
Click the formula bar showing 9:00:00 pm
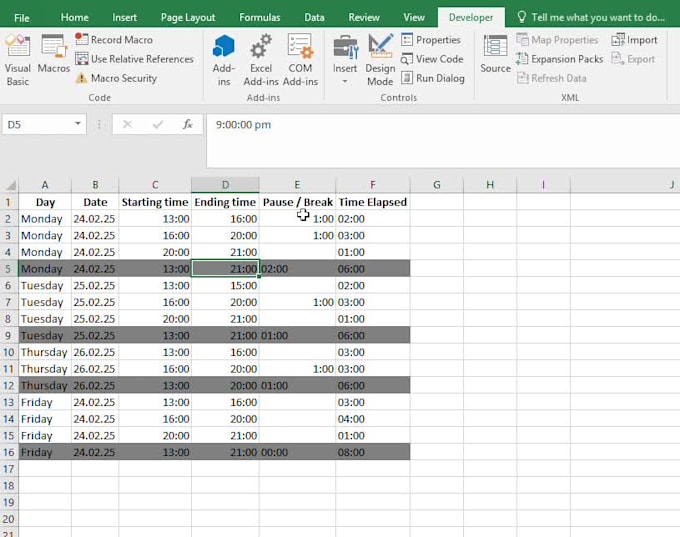point(443,140)
